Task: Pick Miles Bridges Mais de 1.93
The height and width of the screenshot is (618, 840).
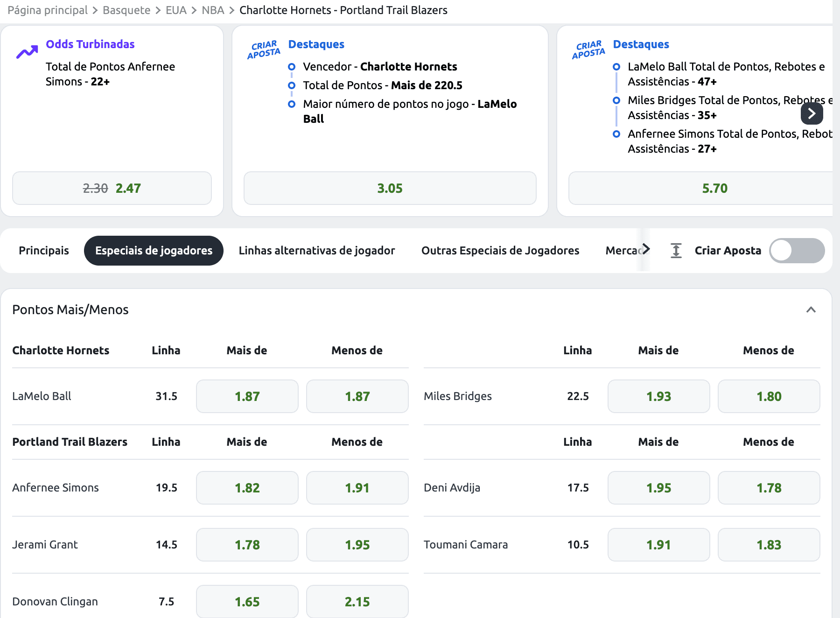Action: click(x=659, y=396)
